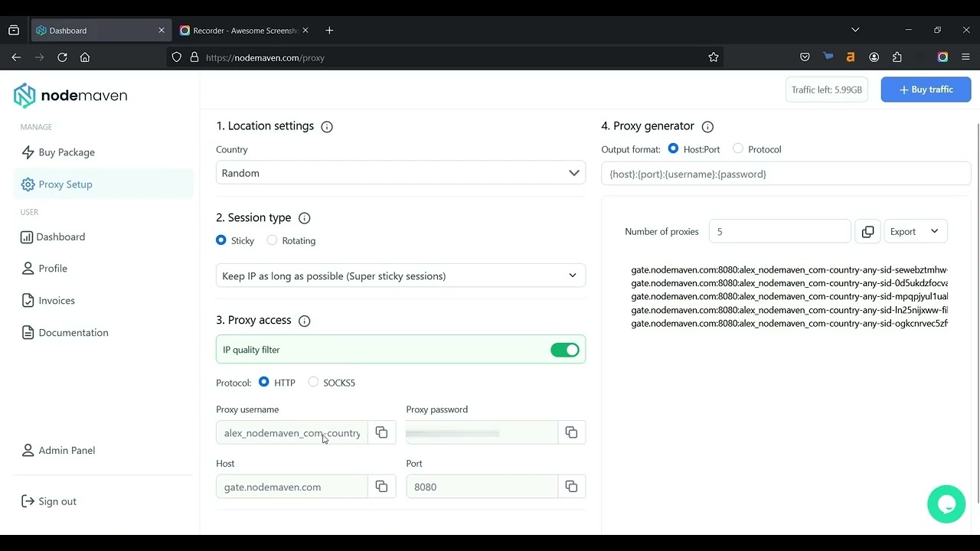Show info tooltip for Proxy generator

(707, 127)
